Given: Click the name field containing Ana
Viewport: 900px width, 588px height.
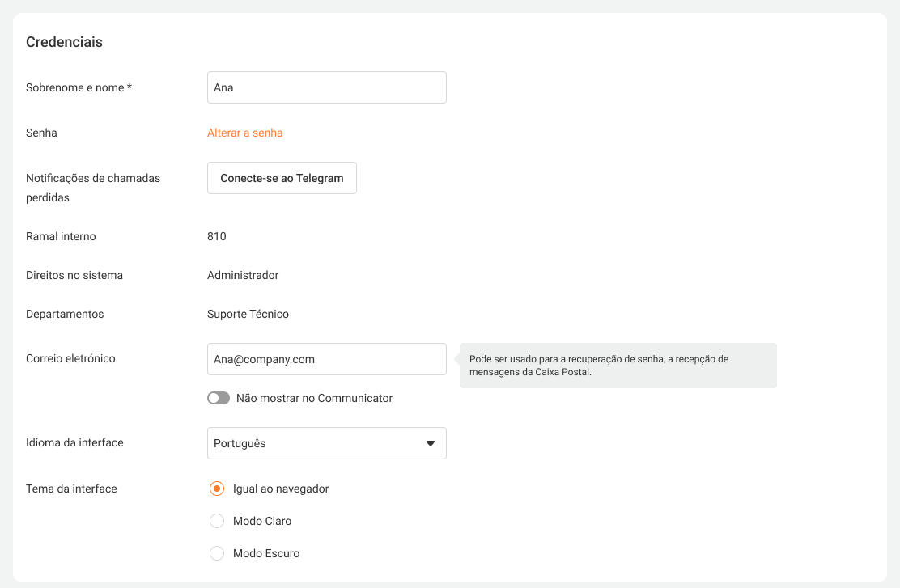Looking at the screenshot, I should (326, 87).
